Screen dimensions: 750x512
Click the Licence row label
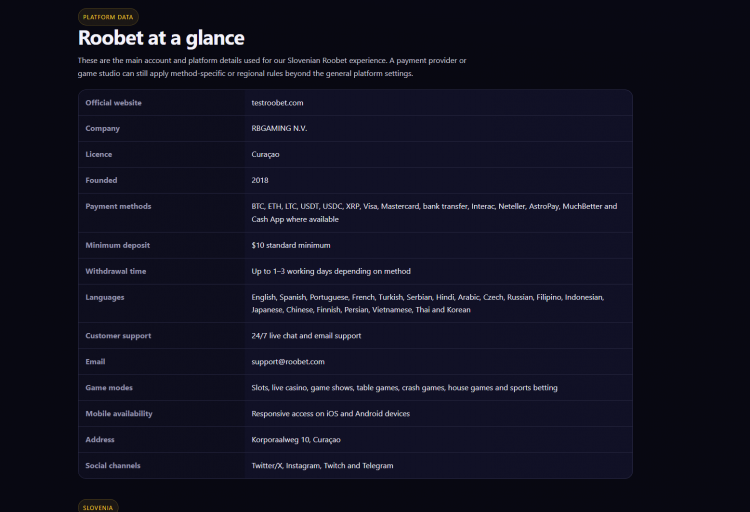click(x=99, y=155)
